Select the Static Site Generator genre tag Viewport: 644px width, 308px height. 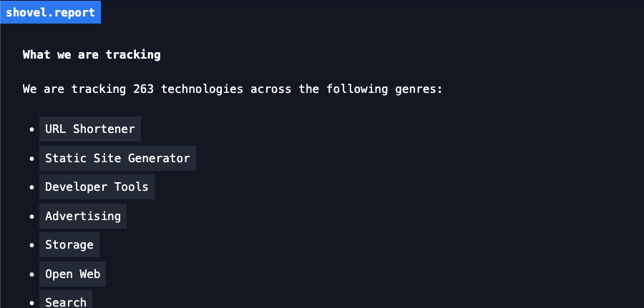[x=117, y=158]
